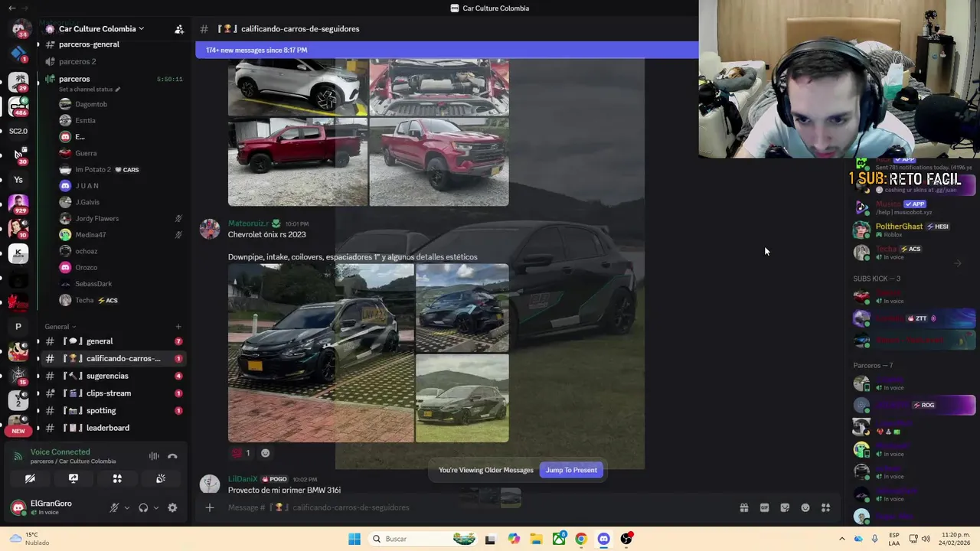The width and height of the screenshot is (980, 551).
Task: Open the Car Culture Colombia server menu
Action: pos(102,29)
